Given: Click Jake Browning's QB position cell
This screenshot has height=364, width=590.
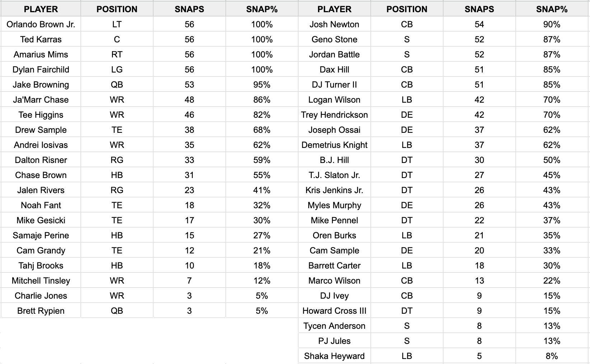Looking at the screenshot, I should pos(117,85).
